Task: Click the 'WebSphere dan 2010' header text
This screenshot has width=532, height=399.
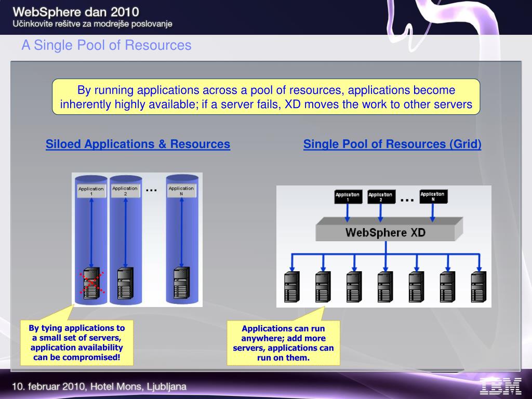Action: pyautogui.click(x=76, y=12)
